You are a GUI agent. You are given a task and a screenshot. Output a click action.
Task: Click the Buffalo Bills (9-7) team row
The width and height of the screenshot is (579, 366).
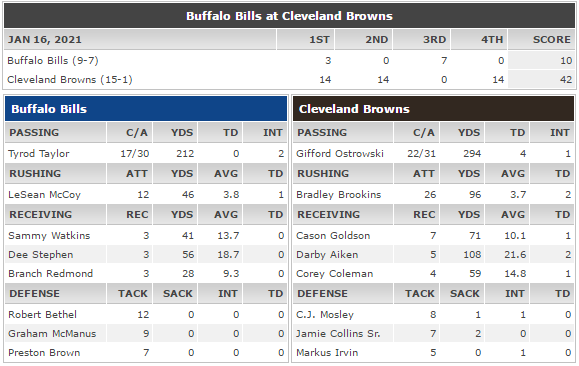tap(290, 61)
